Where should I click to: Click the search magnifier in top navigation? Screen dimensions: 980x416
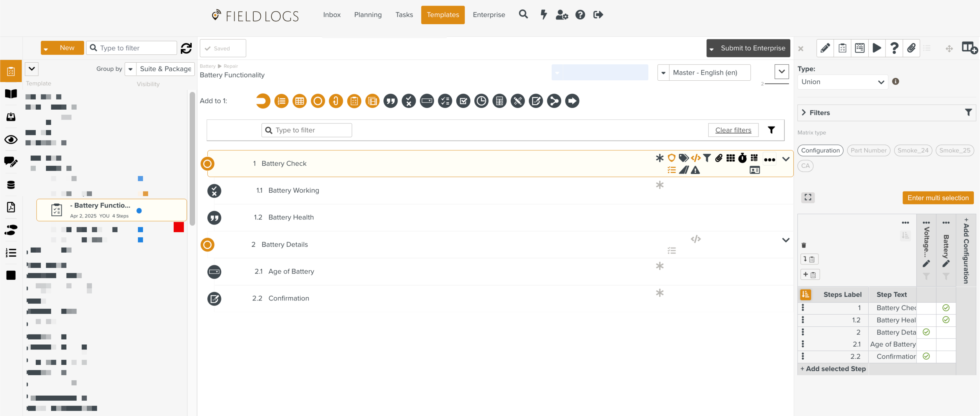[x=523, y=15]
